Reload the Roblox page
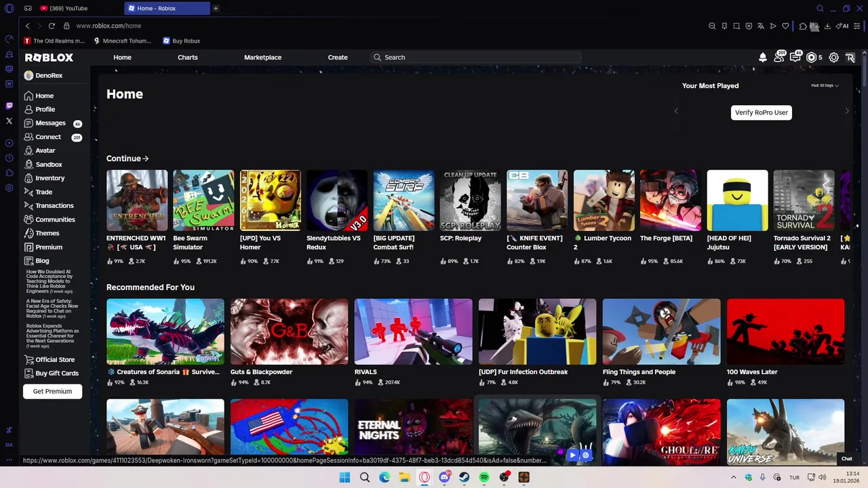868x488 pixels. [52, 26]
